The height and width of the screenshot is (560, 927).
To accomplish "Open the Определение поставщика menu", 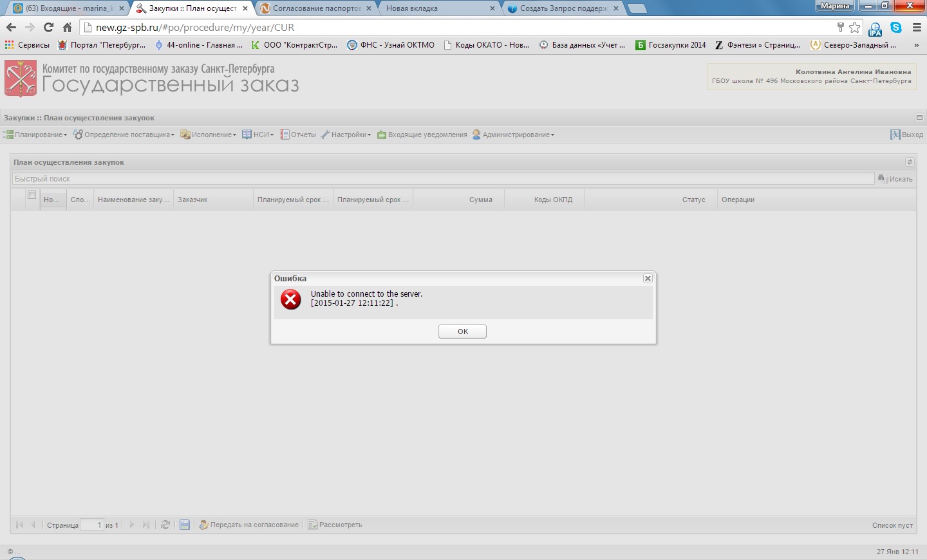I will point(124,135).
